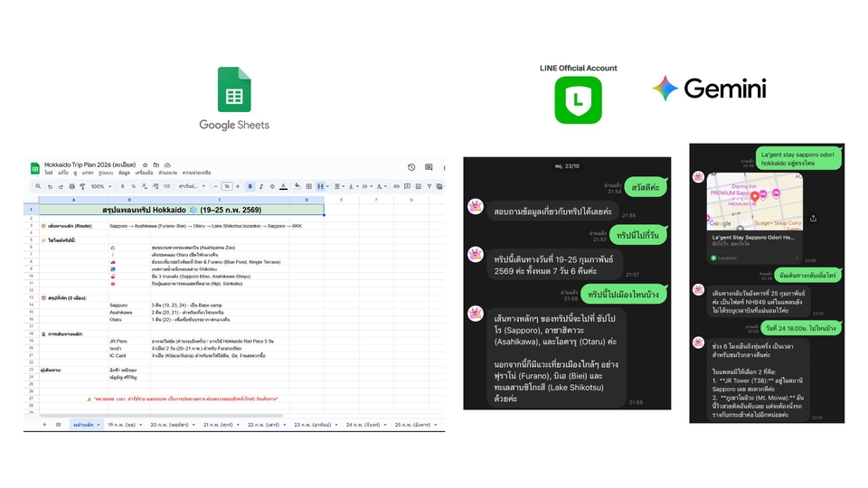Image resolution: width=868 pixels, height=488 pixels.
Task: Open the font family dropdown
Action: 192,186
